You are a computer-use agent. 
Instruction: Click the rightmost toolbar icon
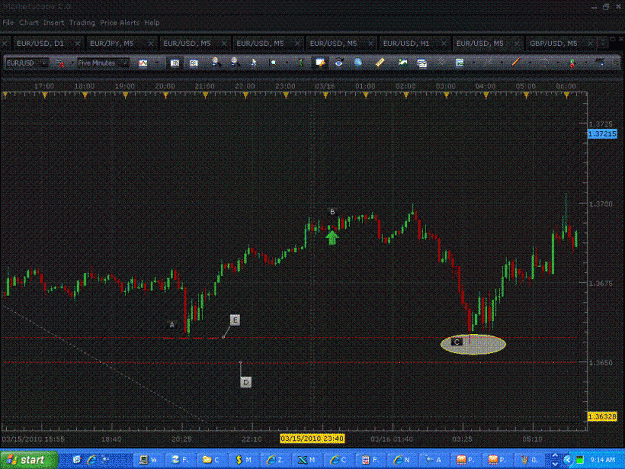coord(600,63)
